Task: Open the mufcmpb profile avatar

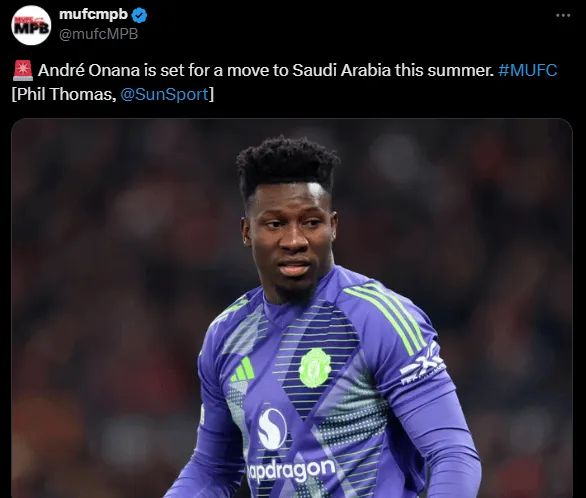Action: (x=31, y=25)
